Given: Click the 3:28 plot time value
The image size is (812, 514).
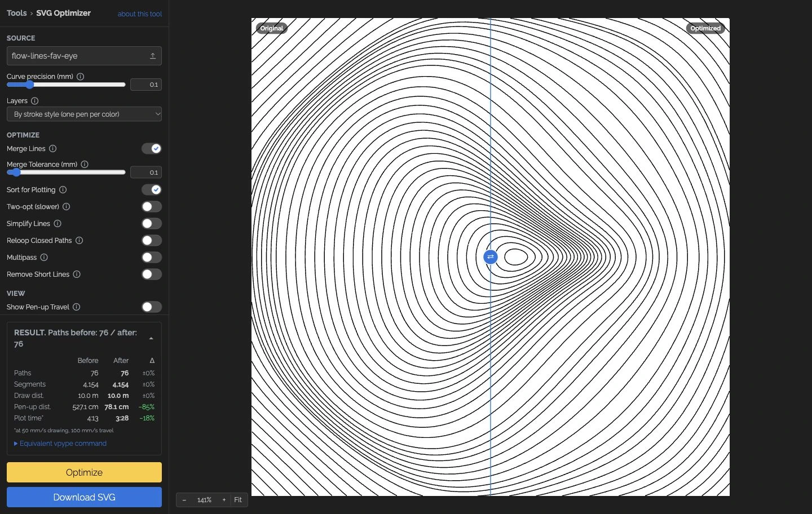Looking at the screenshot, I should click(x=122, y=418).
